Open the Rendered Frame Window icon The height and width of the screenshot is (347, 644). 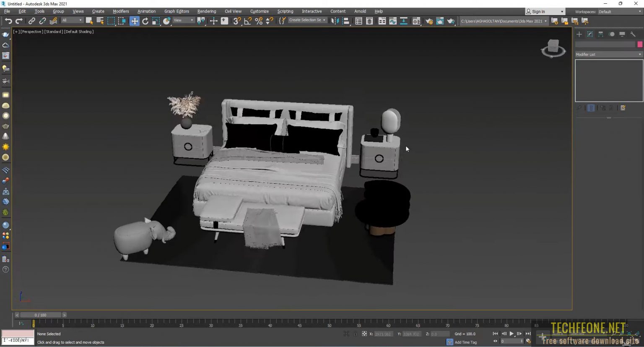tap(440, 21)
